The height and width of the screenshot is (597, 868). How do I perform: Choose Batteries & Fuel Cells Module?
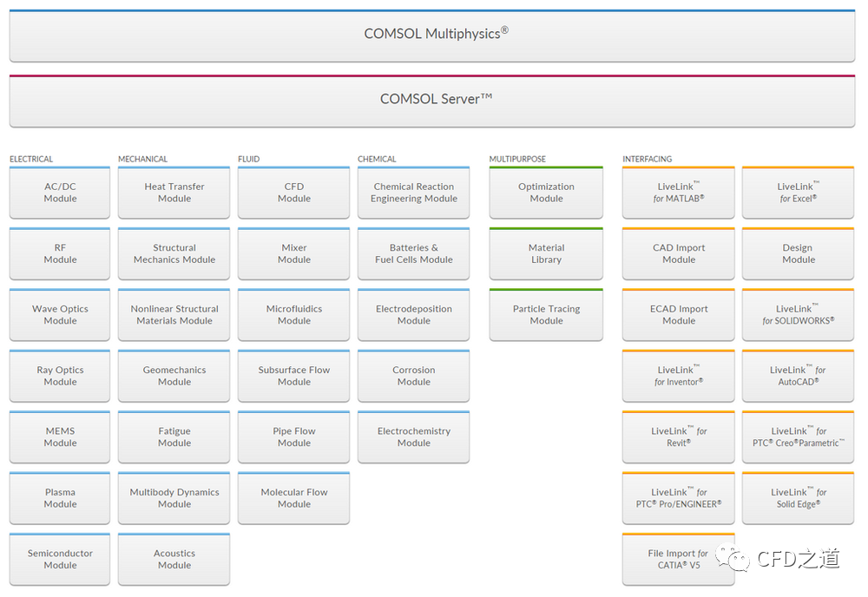(x=413, y=253)
